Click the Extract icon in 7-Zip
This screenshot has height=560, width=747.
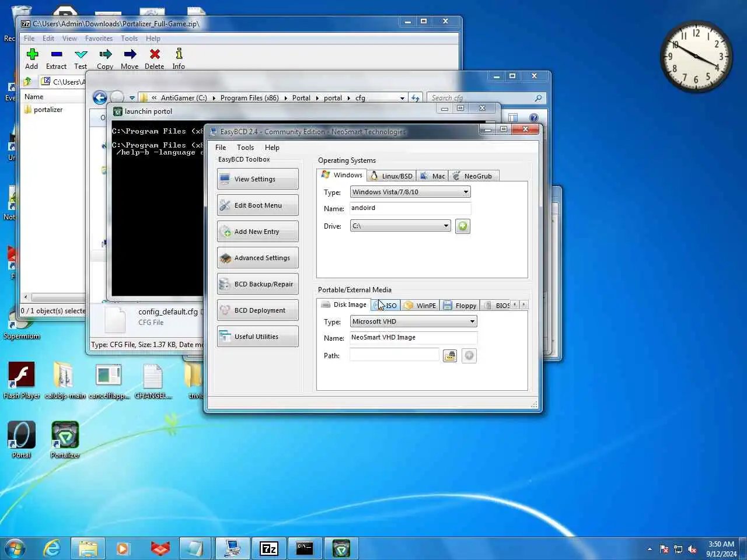tap(57, 54)
